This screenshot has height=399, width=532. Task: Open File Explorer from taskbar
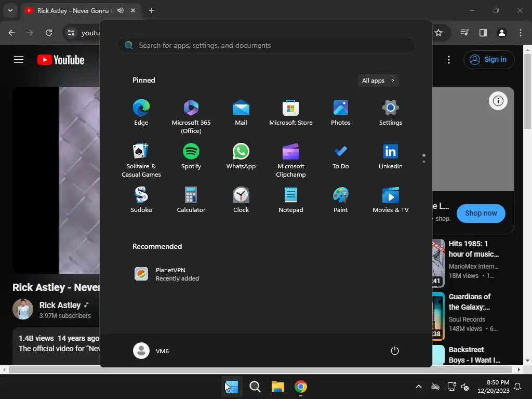tap(278, 387)
